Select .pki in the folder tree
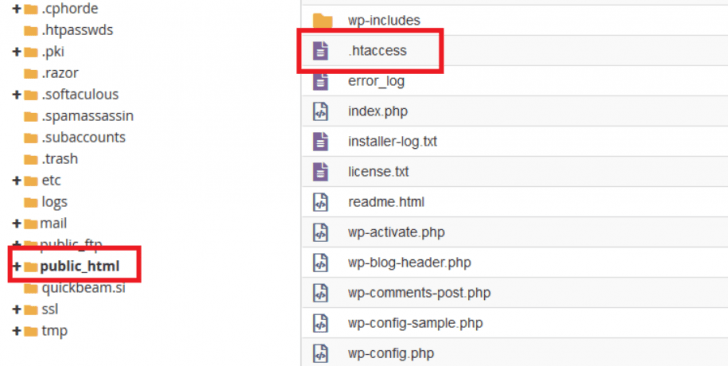Viewport: 728px width, 366px height. 53,52
